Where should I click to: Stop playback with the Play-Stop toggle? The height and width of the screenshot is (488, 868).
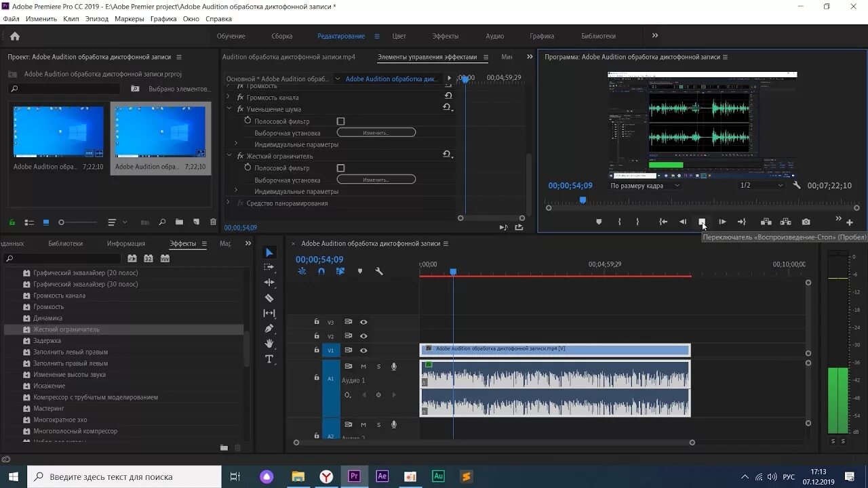pyautogui.click(x=702, y=222)
